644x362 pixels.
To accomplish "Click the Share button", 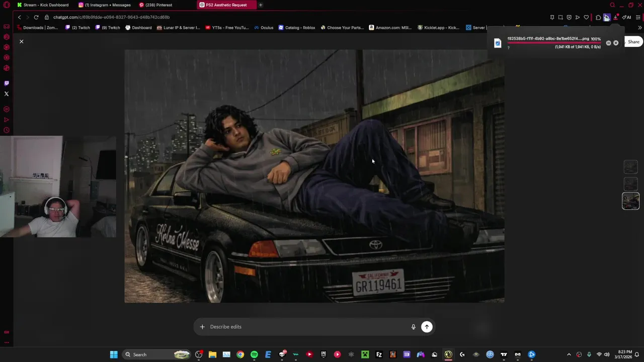I will [633, 42].
